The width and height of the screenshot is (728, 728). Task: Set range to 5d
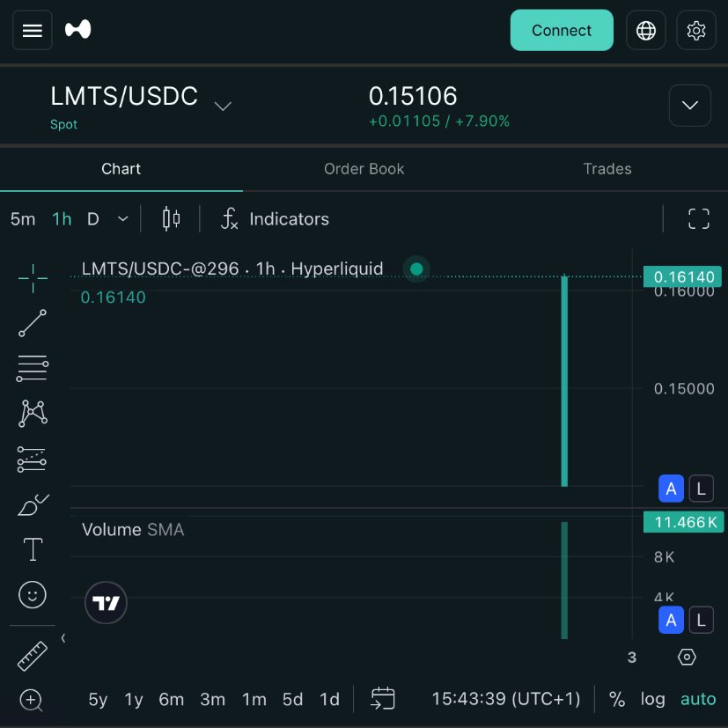(292, 699)
